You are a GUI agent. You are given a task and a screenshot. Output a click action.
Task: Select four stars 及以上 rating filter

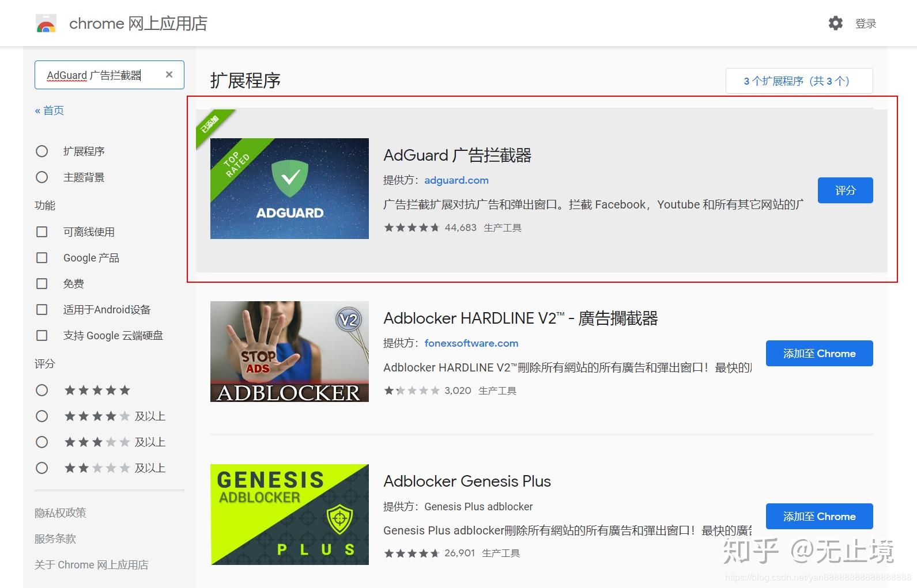pyautogui.click(x=42, y=416)
